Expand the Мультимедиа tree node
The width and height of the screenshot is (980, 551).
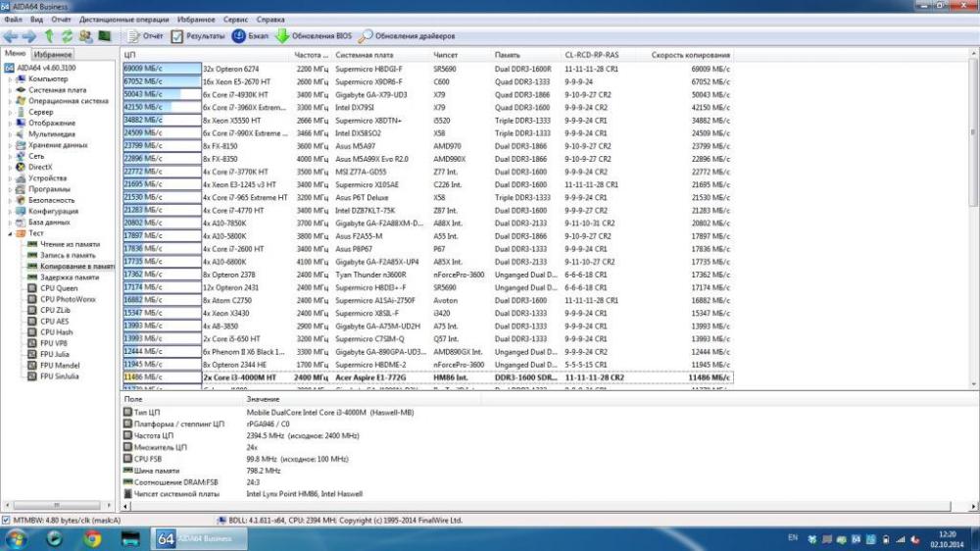[x=10, y=134]
